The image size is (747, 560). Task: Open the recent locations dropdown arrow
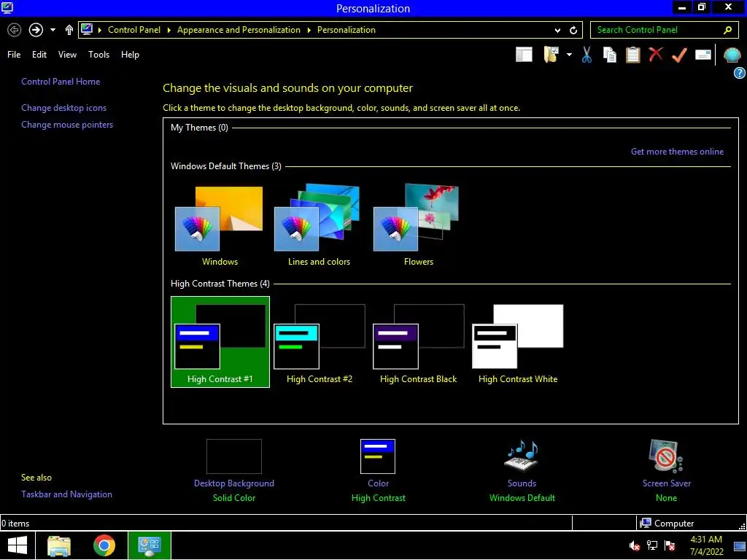pos(53,30)
